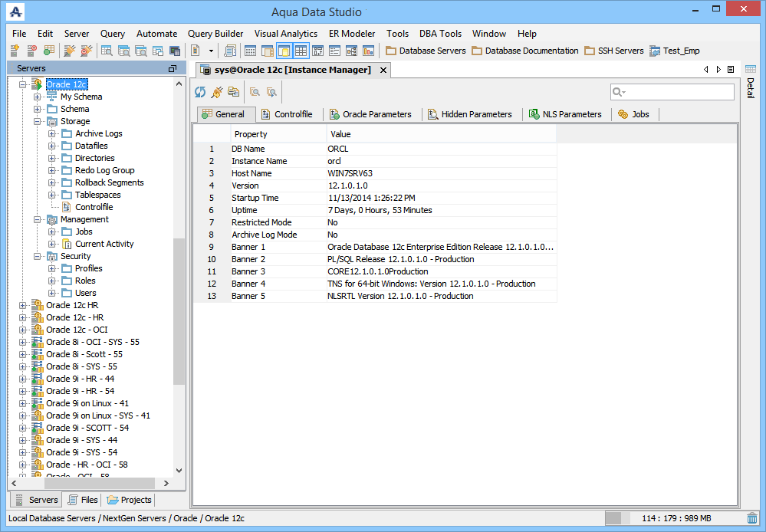
Task: Collapse the Storage node
Action: tap(37, 121)
